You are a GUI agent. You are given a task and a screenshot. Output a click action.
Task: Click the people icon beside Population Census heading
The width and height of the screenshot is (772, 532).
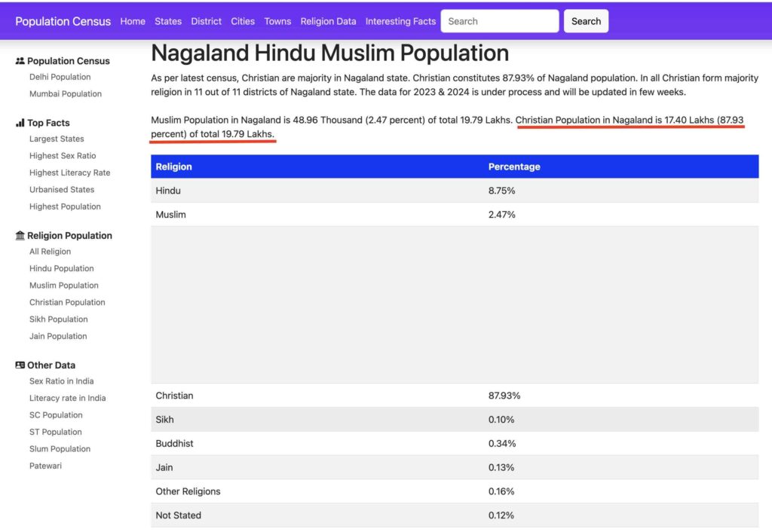pyautogui.click(x=20, y=61)
